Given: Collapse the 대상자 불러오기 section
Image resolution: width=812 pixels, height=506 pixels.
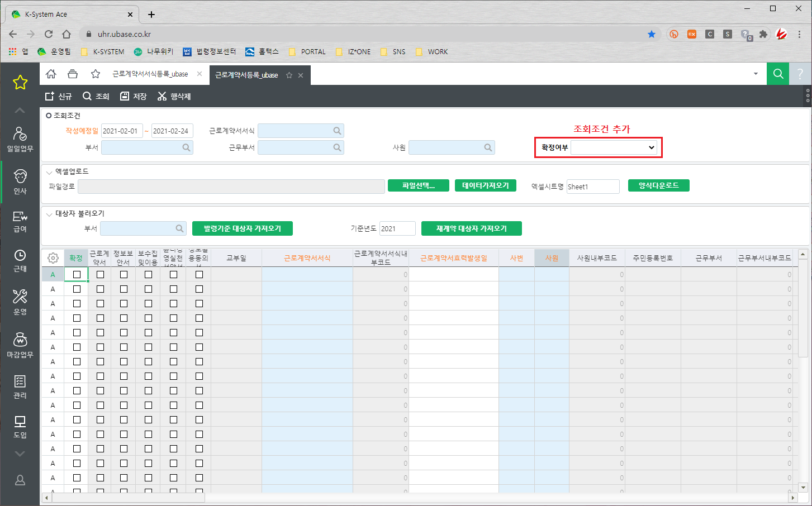Looking at the screenshot, I should (49, 214).
